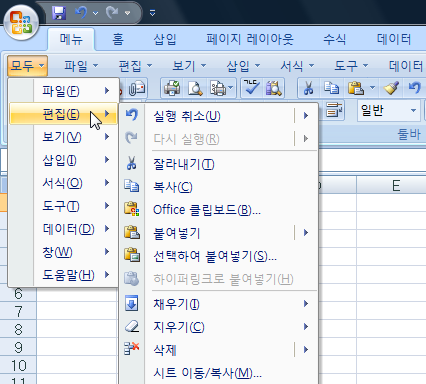Choose 복사(C) from the edit submenu

point(218,187)
